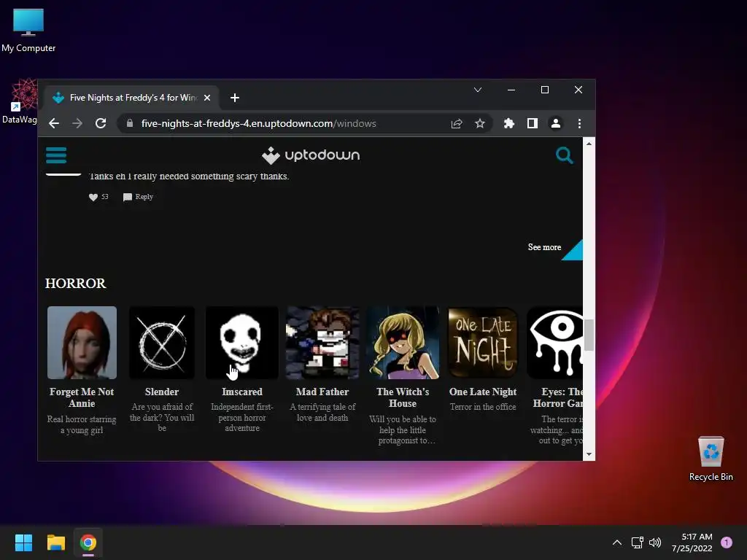Click the page scrollbar up arrow

pyautogui.click(x=589, y=144)
